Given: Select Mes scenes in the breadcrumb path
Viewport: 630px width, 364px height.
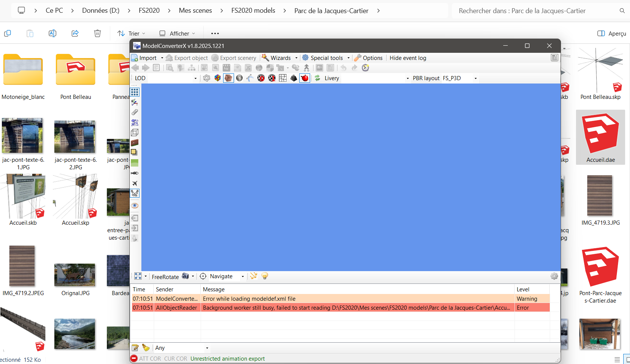Looking at the screenshot, I should point(195,10).
